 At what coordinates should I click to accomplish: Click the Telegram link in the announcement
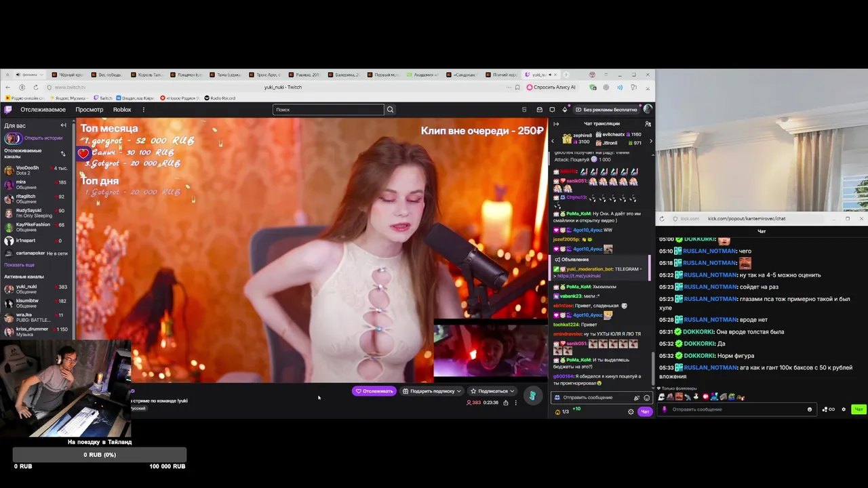(x=578, y=277)
